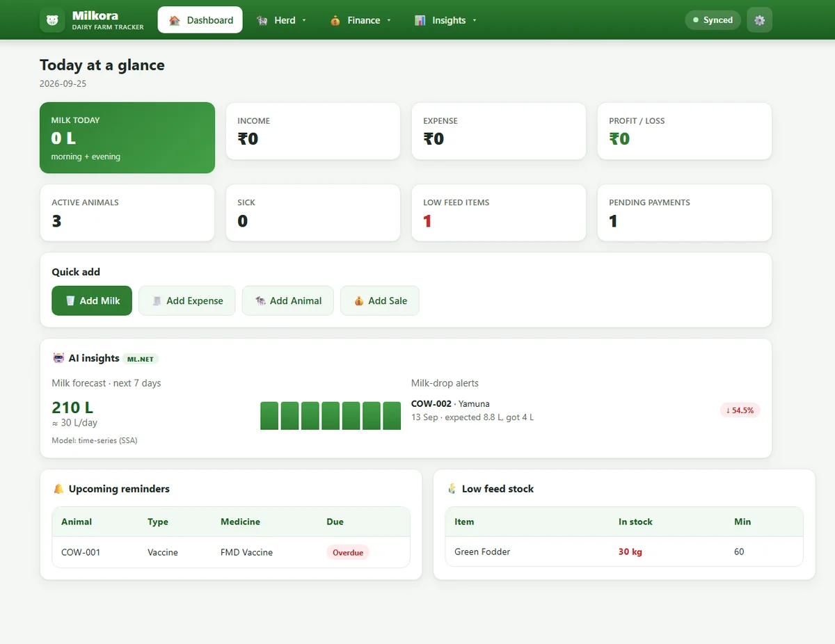Click the Medicine column header

coord(240,522)
